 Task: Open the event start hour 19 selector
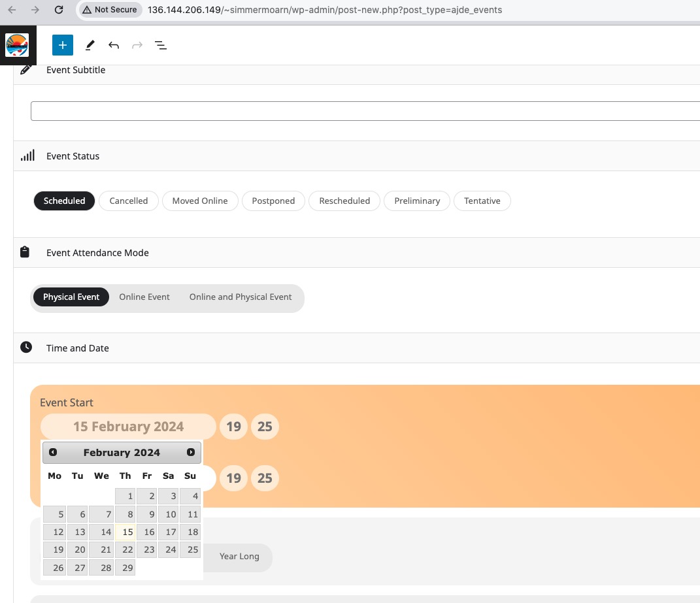click(233, 426)
